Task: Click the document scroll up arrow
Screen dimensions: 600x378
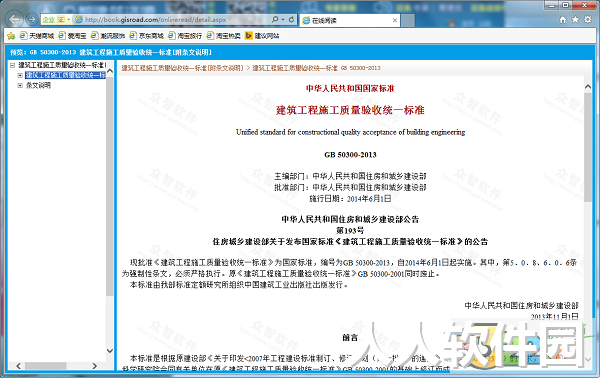Action: 588,87
